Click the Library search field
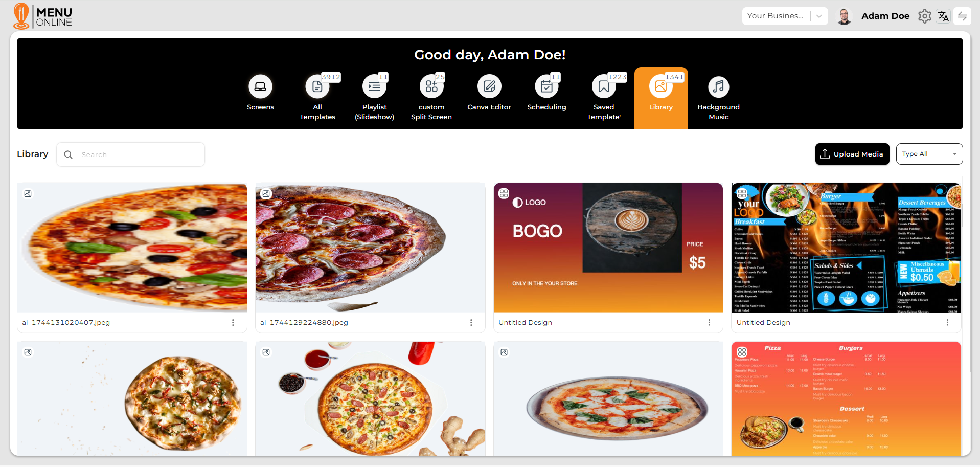 click(131, 154)
